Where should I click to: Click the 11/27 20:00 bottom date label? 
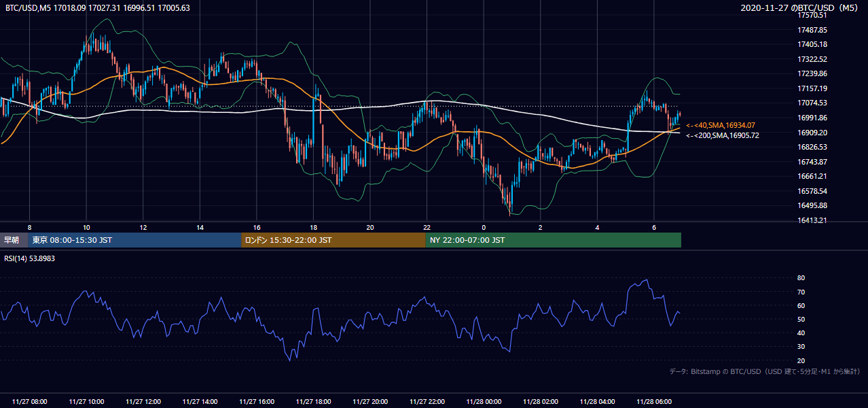tap(370, 401)
